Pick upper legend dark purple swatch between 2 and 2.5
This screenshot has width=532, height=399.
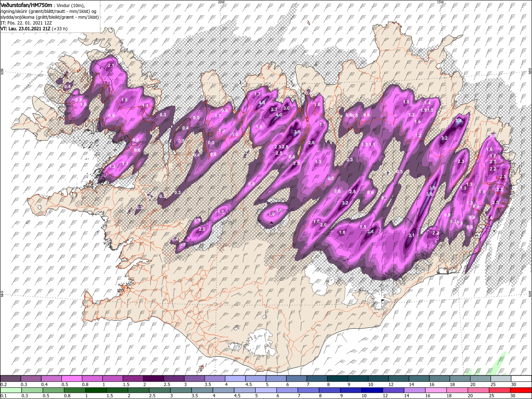click(154, 378)
